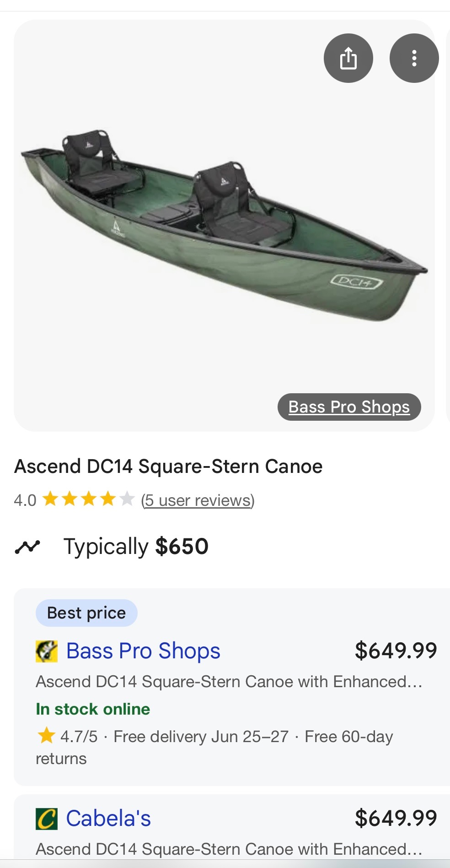Click Bass Pro Shops $649.99 price
450x868 pixels.
tap(396, 651)
